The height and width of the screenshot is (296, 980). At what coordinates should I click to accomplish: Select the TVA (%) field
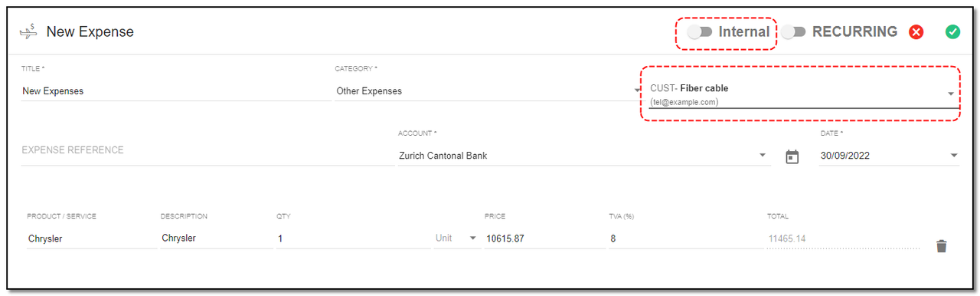coord(686,238)
